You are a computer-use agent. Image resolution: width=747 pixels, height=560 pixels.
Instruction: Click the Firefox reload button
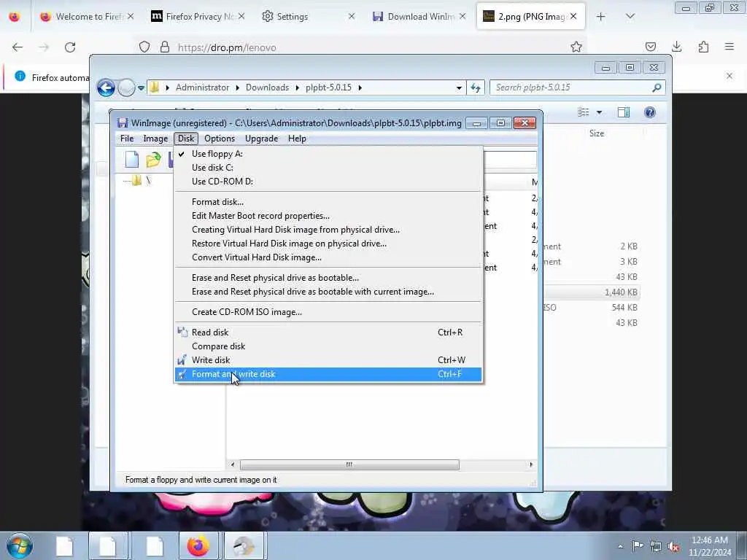(x=70, y=47)
